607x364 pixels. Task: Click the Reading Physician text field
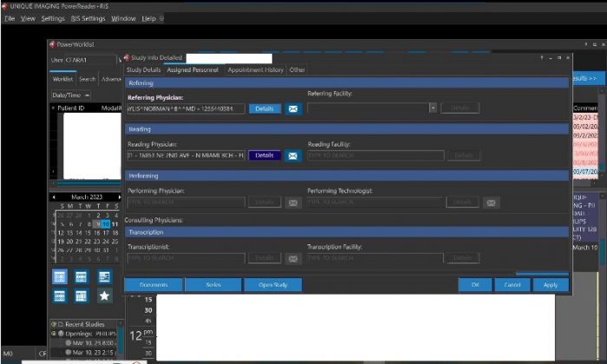click(x=186, y=155)
